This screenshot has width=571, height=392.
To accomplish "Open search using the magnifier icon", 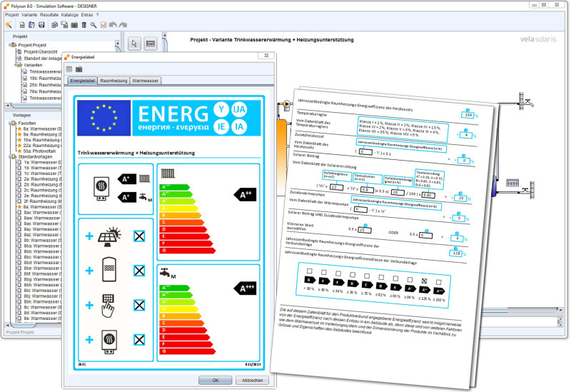I will pyautogui.click(x=94, y=25).
